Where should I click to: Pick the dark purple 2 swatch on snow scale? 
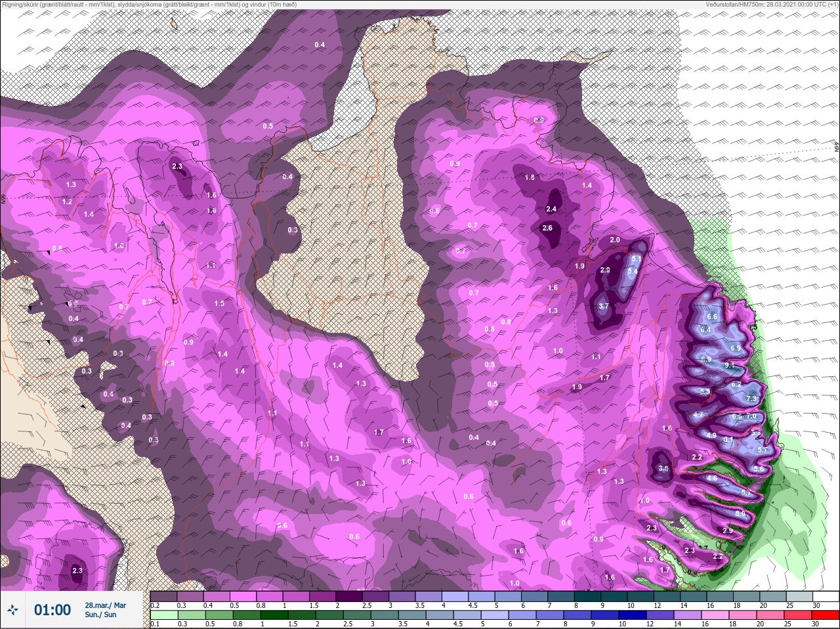pyautogui.click(x=348, y=596)
